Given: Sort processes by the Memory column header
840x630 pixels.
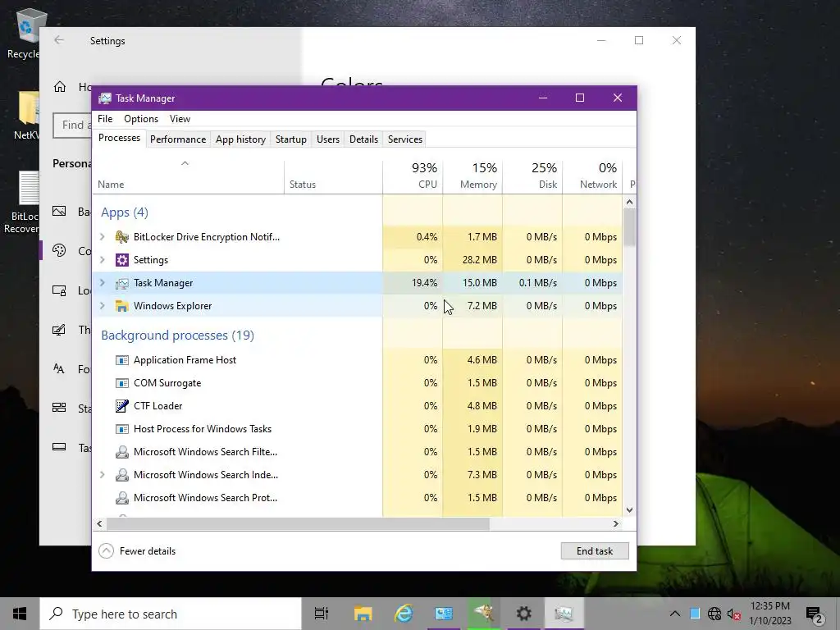Looking at the screenshot, I should click(x=472, y=176).
